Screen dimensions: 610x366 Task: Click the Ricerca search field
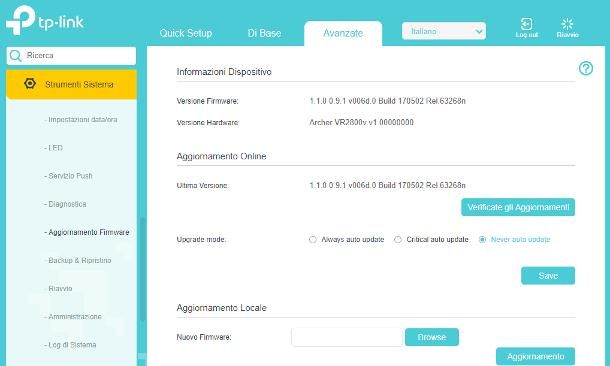[x=72, y=56]
